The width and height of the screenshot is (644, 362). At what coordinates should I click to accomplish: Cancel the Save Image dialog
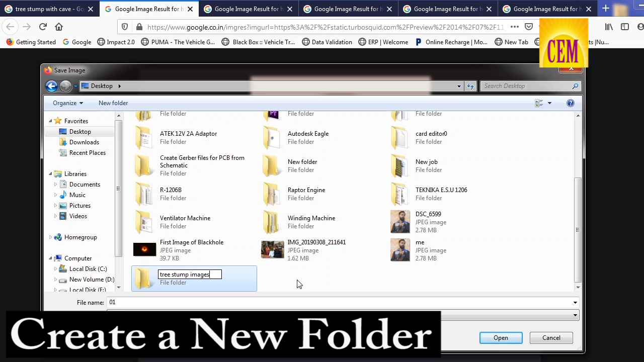(551, 338)
